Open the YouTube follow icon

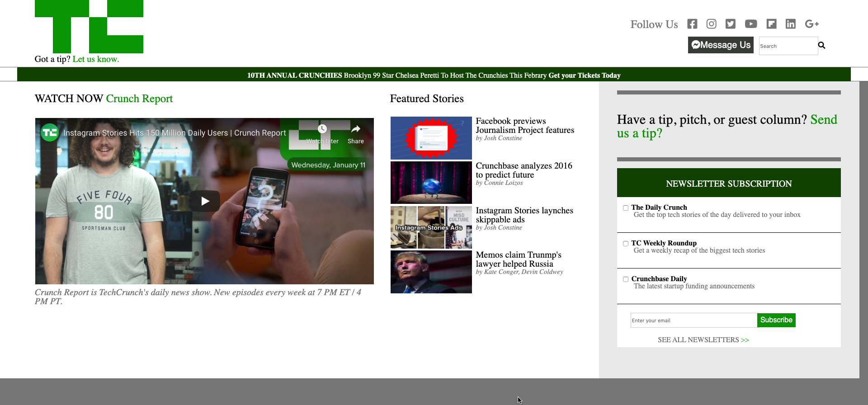coord(751,24)
